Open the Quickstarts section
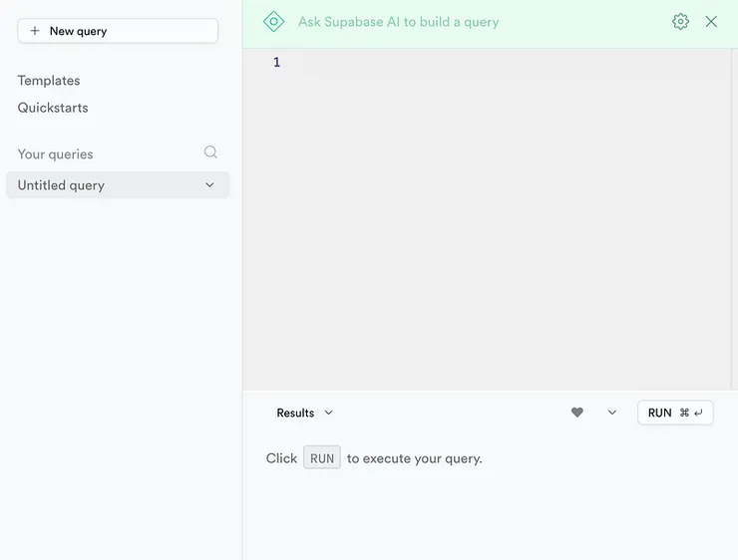 (53, 108)
